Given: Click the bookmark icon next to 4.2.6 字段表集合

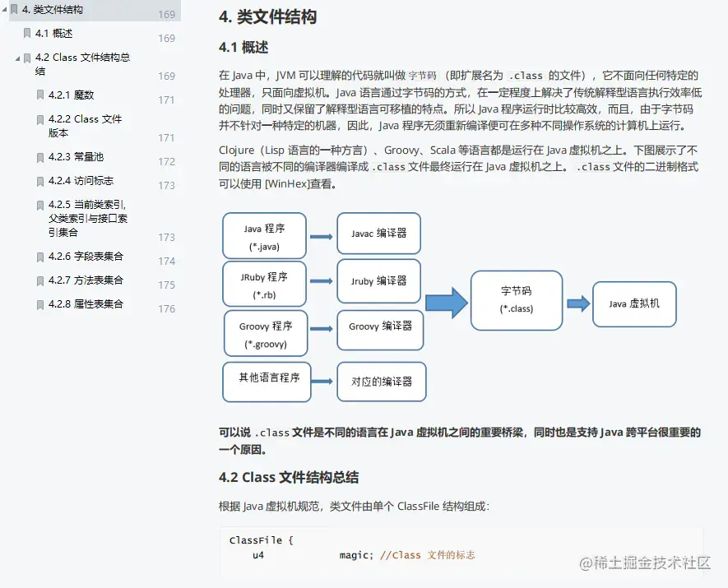Looking at the screenshot, I should click(39, 257).
